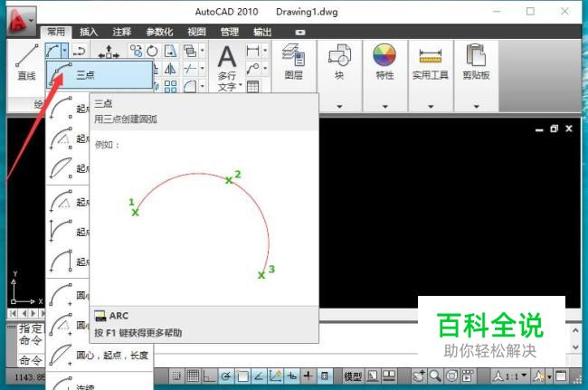
Task: Switch to the 插入 ribbon tab
Action: click(89, 33)
